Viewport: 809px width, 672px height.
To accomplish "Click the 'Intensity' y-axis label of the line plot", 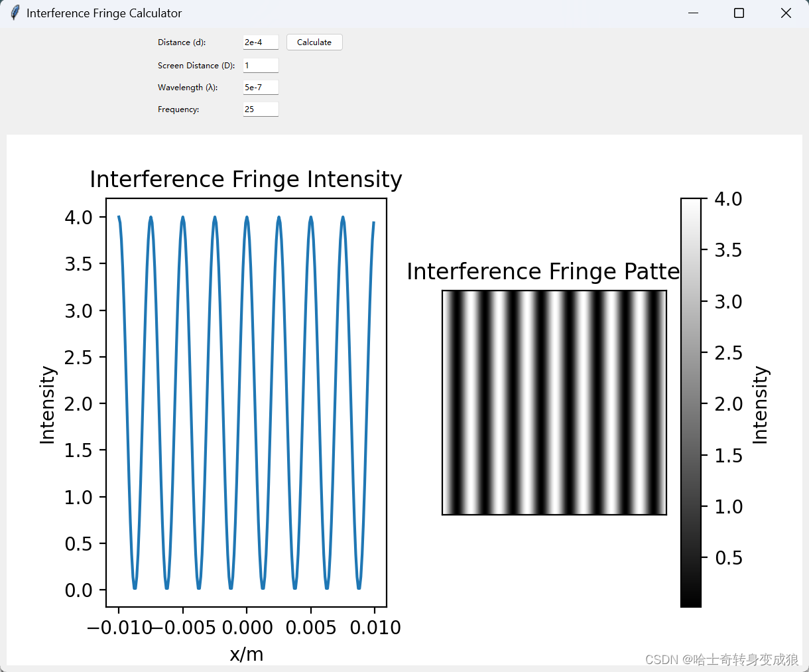I will tap(47, 405).
